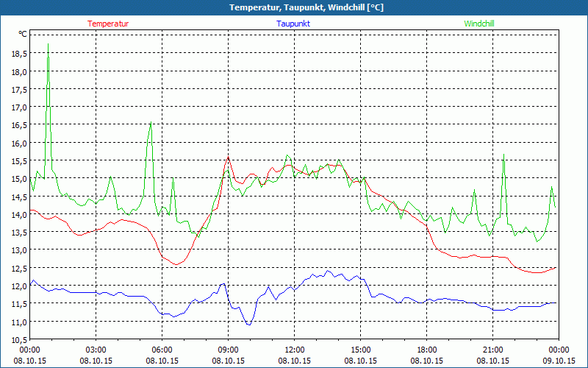Click the 15,0 y-axis value
Screen dimensions: 588x368
point(20,179)
